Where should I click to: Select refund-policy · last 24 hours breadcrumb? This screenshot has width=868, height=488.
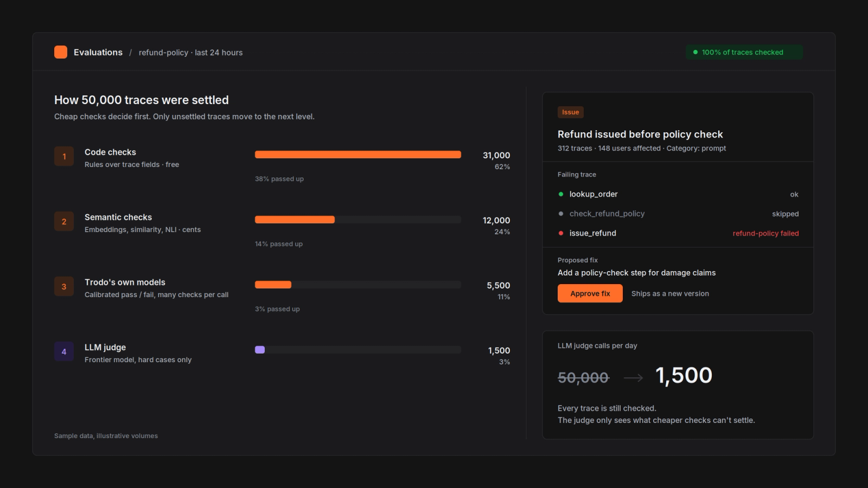pyautogui.click(x=190, y=53)
